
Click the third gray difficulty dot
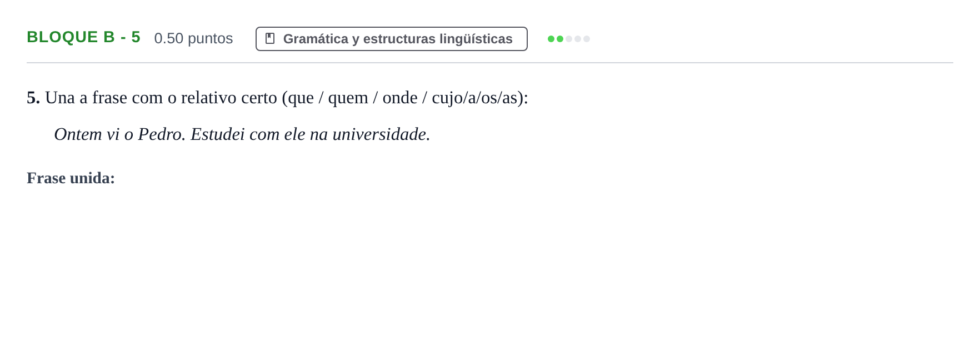[x=569, y=39]
